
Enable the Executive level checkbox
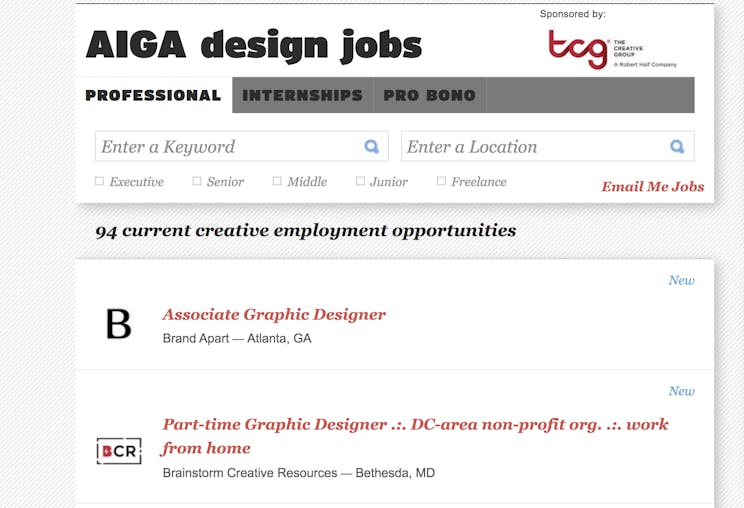99,182
